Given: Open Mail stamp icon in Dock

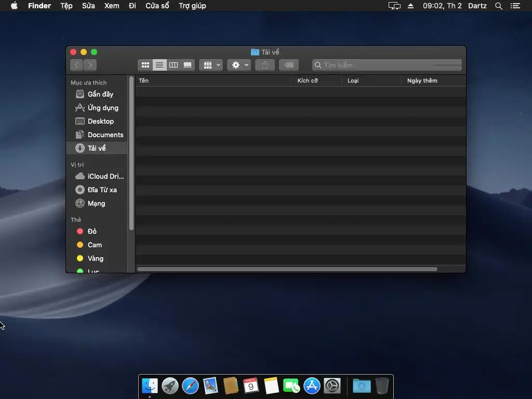Looking at the screenshot, I should coord(210,386).
